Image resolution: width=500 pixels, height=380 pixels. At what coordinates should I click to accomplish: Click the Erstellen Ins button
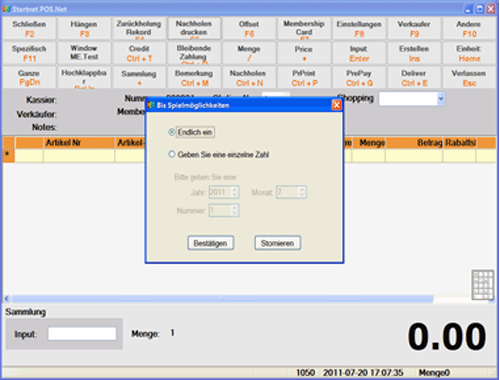[414, 53]
